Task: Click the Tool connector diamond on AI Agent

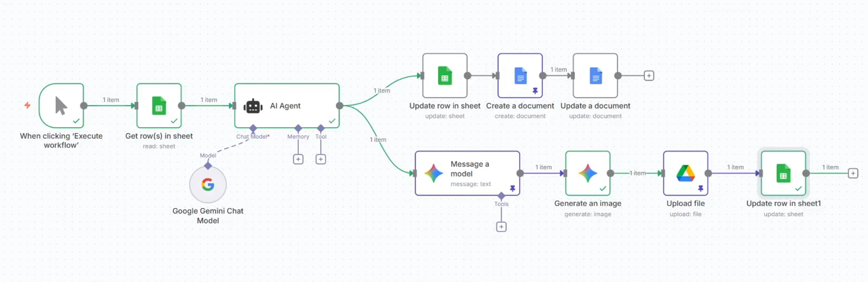Action: pos(321,128)
